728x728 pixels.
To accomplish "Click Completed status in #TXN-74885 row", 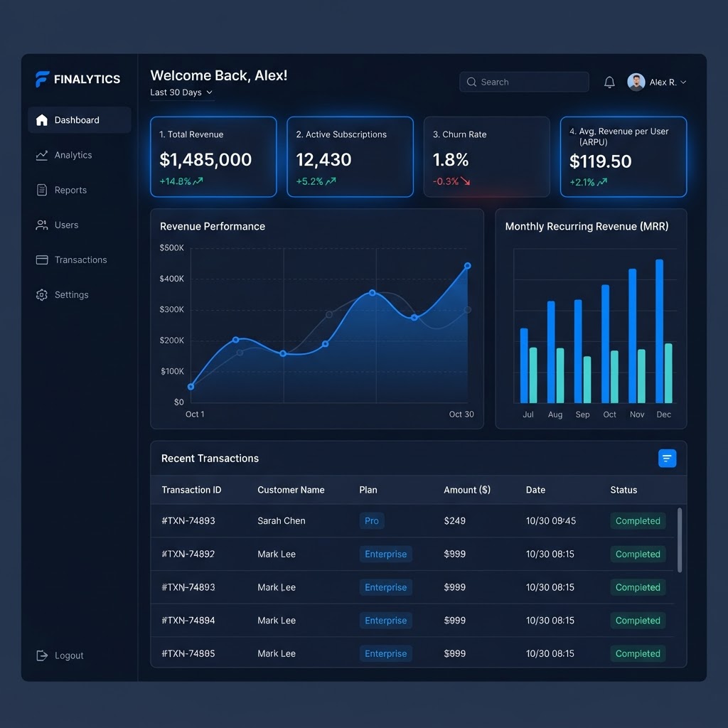I will [638, 653].
